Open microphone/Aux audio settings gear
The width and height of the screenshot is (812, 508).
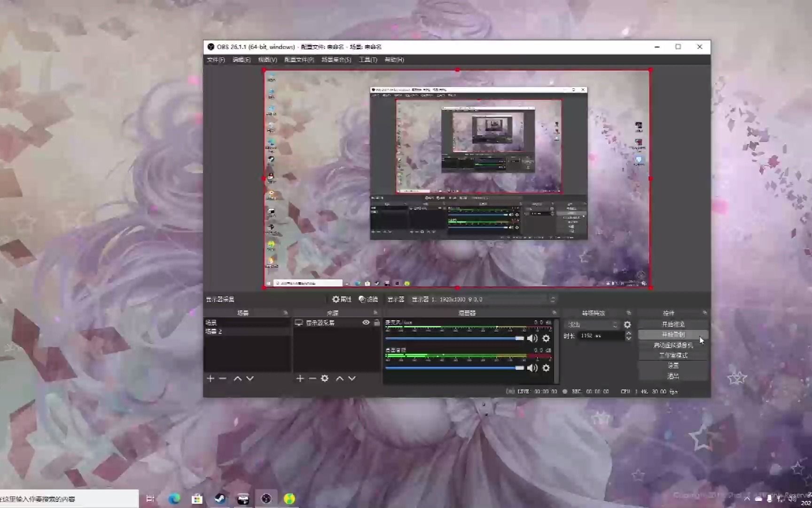pyautogui.click(x=546, y=338)
